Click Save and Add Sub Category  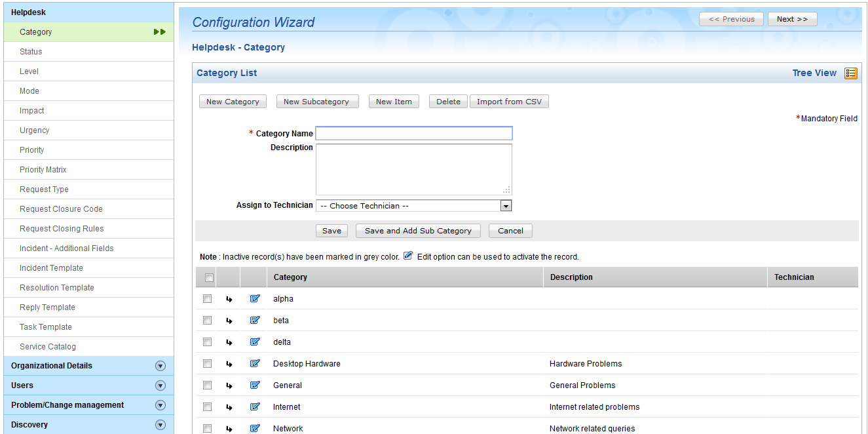click(418, 231)
